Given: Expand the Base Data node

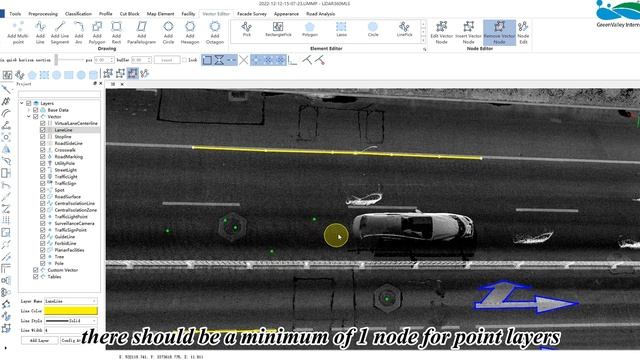Looking at the screenshot, I should click(x=29, y=110).
